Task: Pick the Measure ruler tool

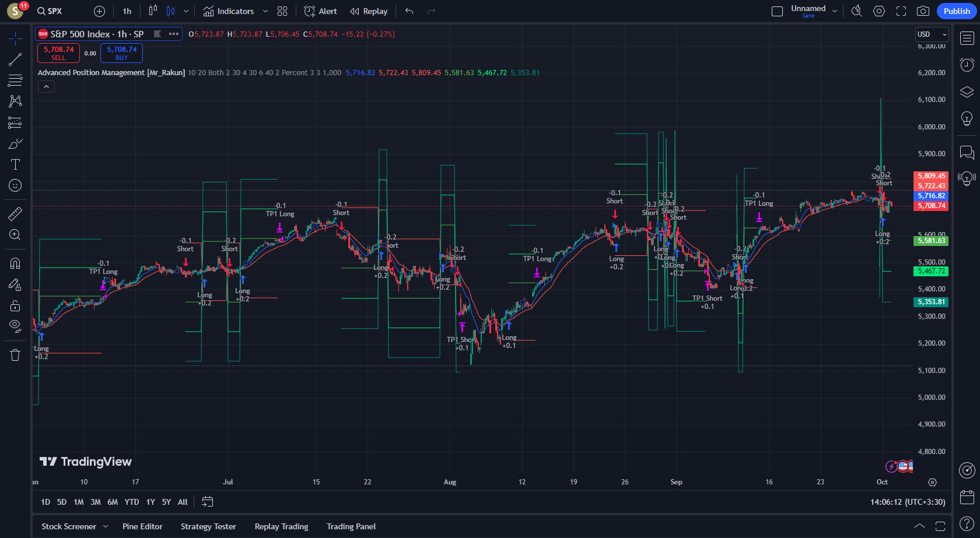Action: coord(15,214)
